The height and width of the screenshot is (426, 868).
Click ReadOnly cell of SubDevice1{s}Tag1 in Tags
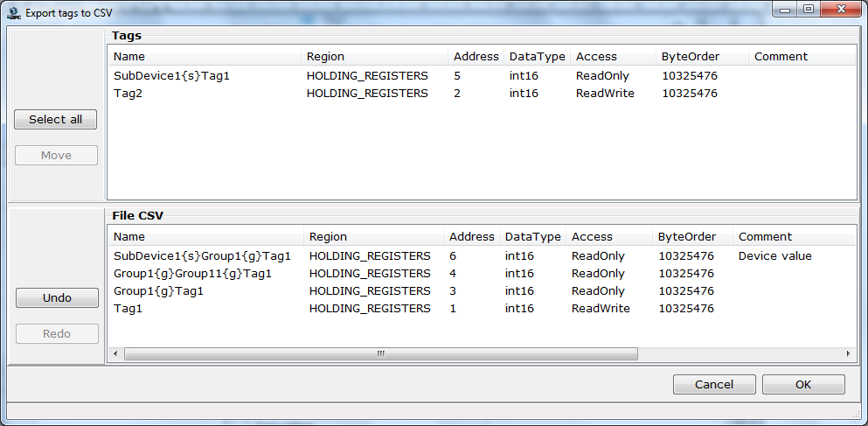[602, 76]
